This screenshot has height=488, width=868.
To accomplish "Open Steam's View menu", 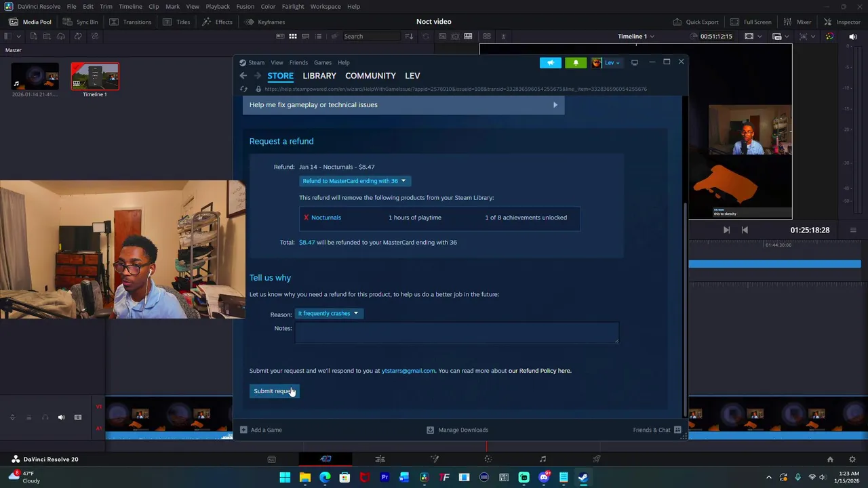I will [x=277, y=62].
